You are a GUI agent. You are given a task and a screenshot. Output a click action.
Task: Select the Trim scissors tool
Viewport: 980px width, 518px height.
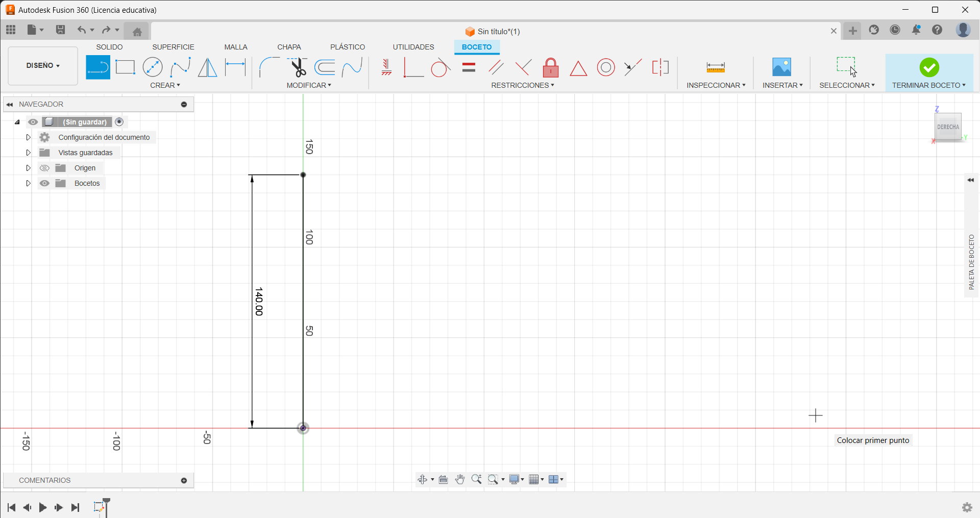click(x=297, y=67)
